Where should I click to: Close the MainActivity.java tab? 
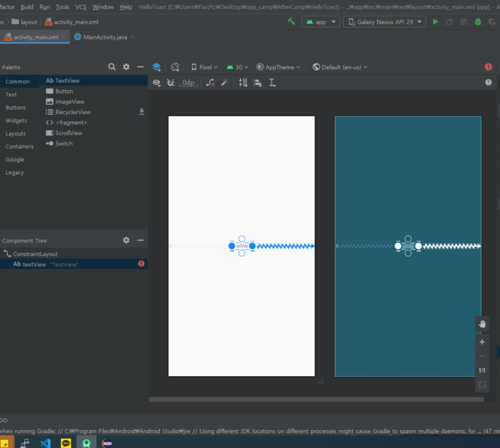pos(133,37)
